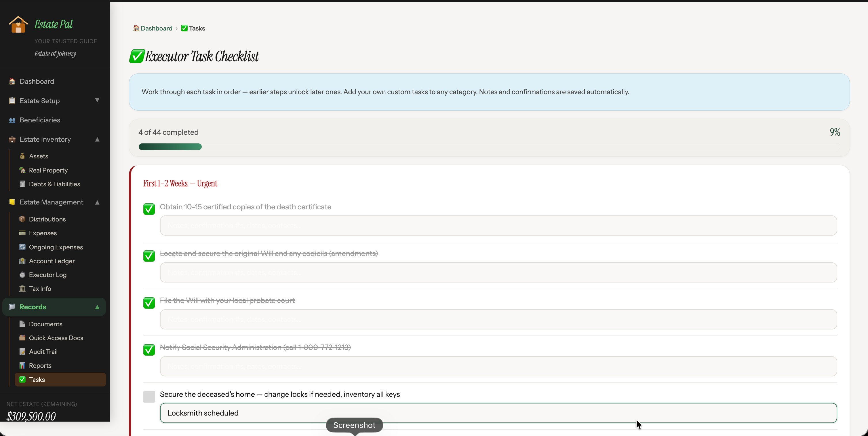This screenshot has width=868, height=436.
Task: Click the Estate Pal house logo
Action: (x=18, y=24)
